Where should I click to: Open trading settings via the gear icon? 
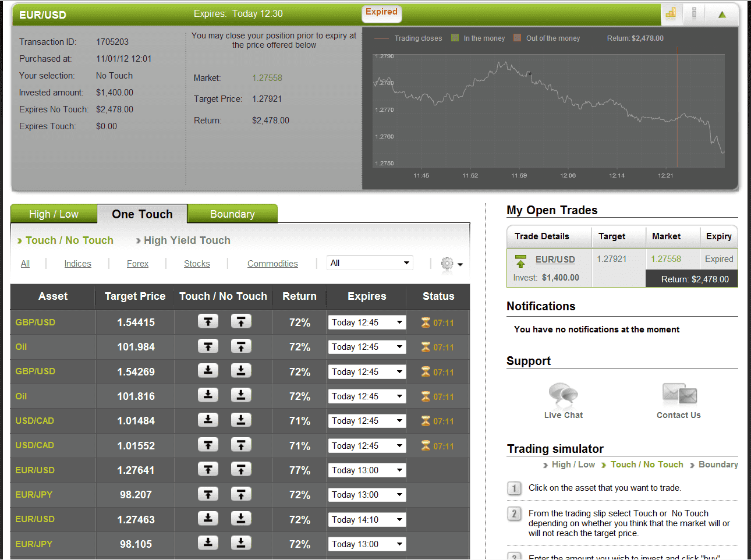click(446, 263)
